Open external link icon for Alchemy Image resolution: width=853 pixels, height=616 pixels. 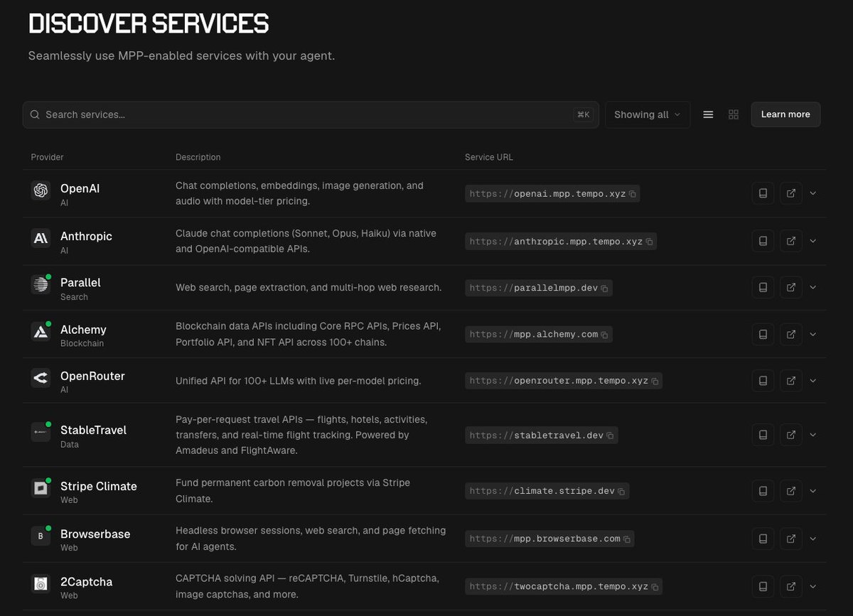click(791, 334)
